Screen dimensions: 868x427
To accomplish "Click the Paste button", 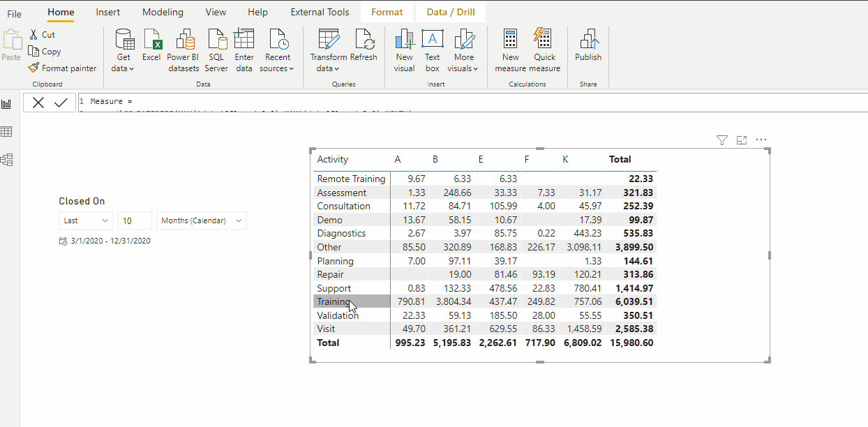I will [x=11, y=46].
